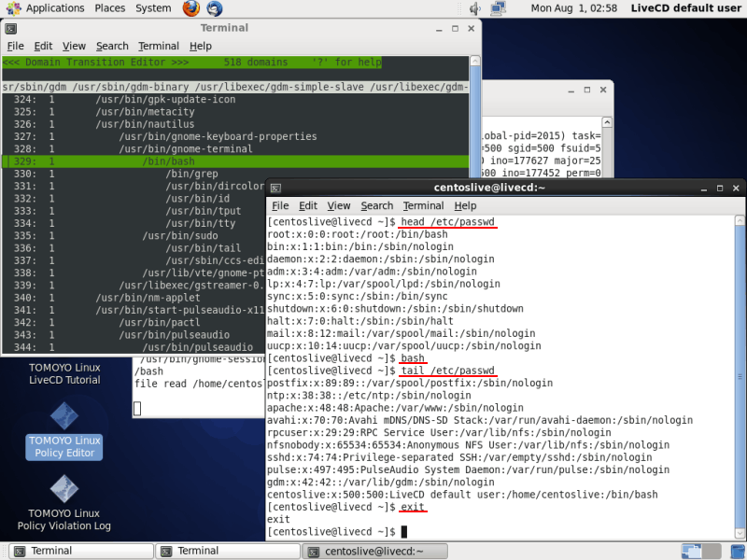Select row 327 gnome-keyboard-properties
The image size is (747, 560).
235,136
